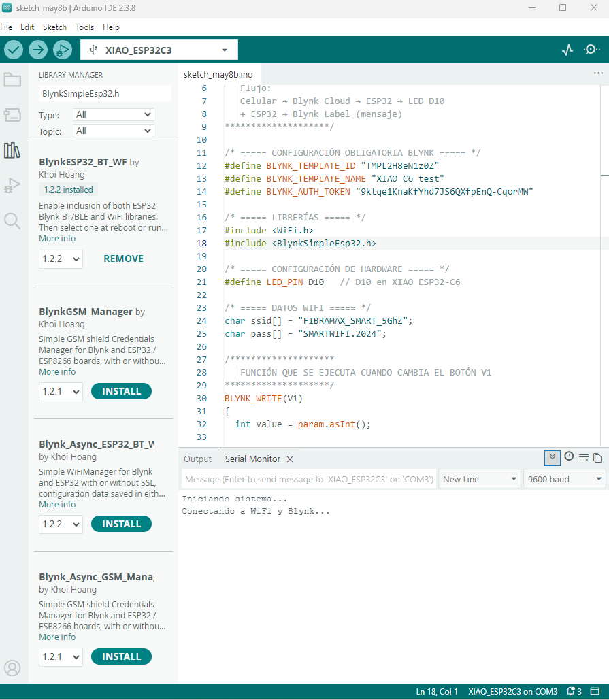Open More info for BlynkESP32_BT_WF
The height and width of the screenshot is (700, 609).
point(57,239)
